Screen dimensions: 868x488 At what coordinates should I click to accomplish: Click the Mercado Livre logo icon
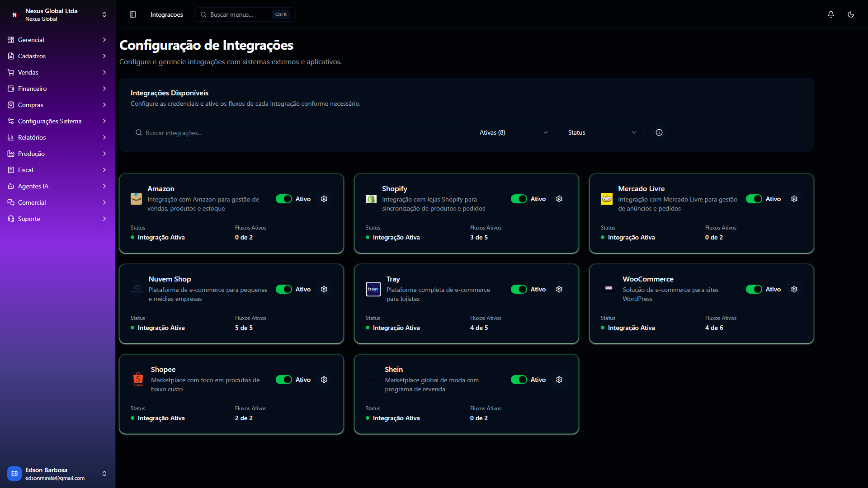coord(607,199)
